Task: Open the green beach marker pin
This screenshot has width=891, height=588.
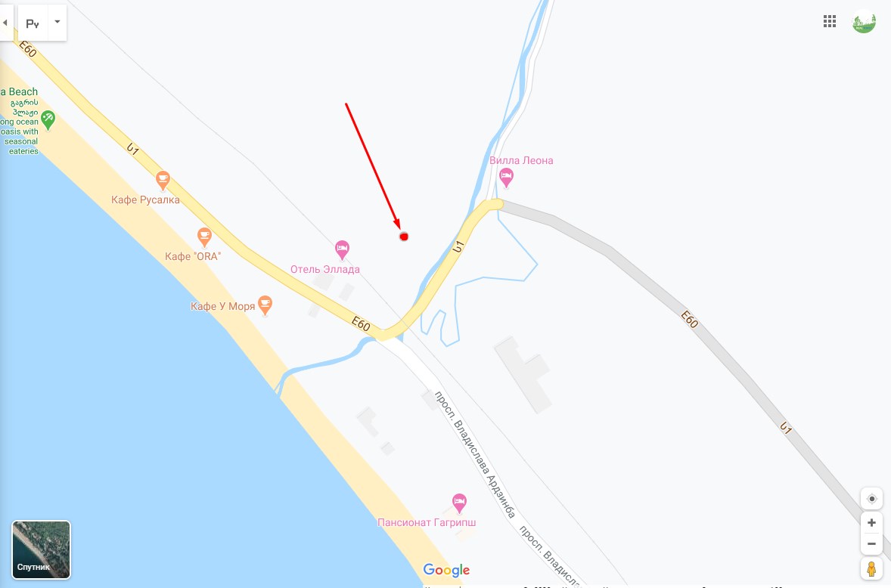Action: point(48,119)
